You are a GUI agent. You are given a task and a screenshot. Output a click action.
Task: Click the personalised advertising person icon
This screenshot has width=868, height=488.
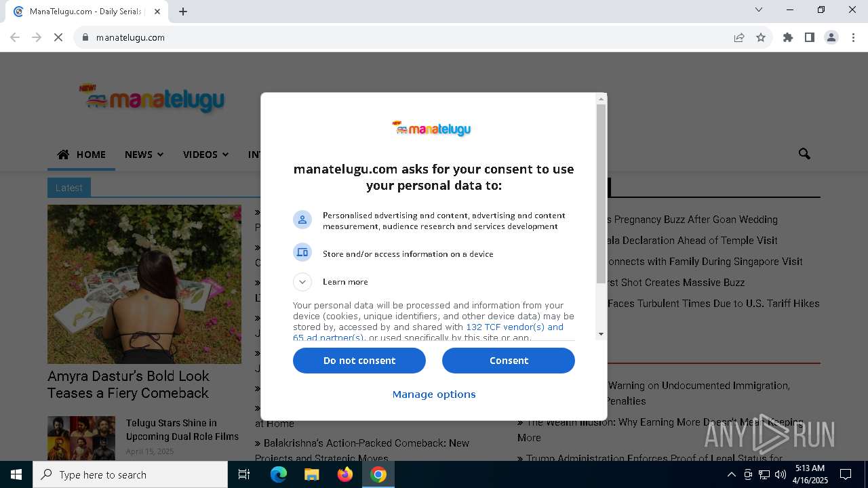pyautogui.click(x=302, y=220)
